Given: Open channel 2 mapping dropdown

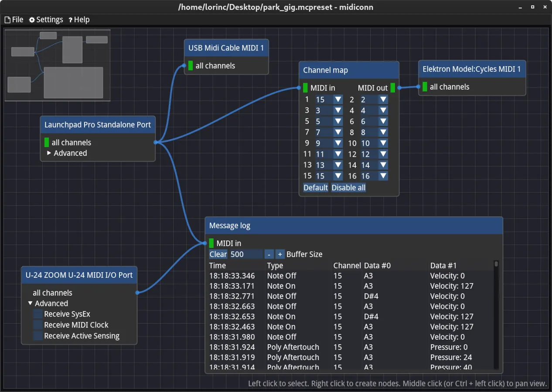Looking at the screenshot, I should click(x=383, y=100).
